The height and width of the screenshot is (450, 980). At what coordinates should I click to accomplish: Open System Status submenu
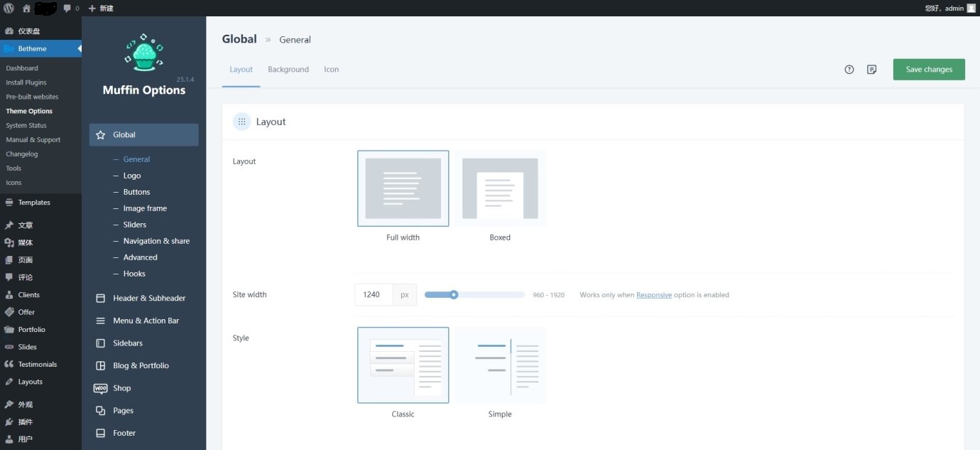(26, 125)
